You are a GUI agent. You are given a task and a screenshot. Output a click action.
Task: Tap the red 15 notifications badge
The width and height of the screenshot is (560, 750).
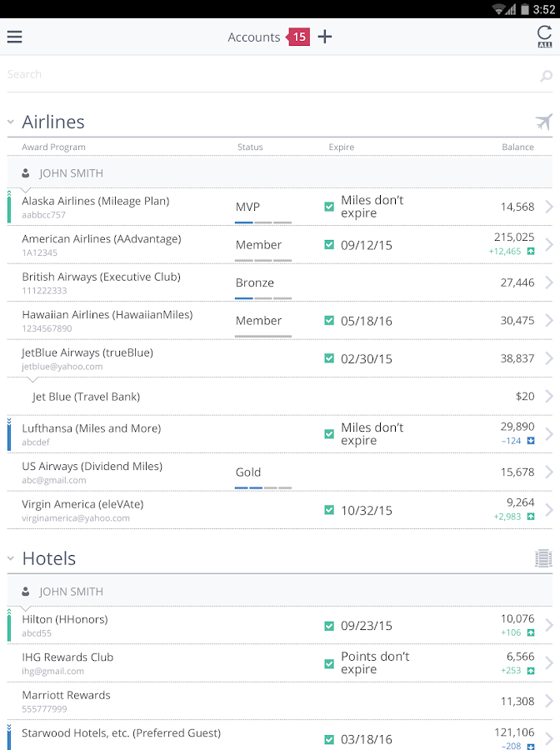(x=298, y=37)
